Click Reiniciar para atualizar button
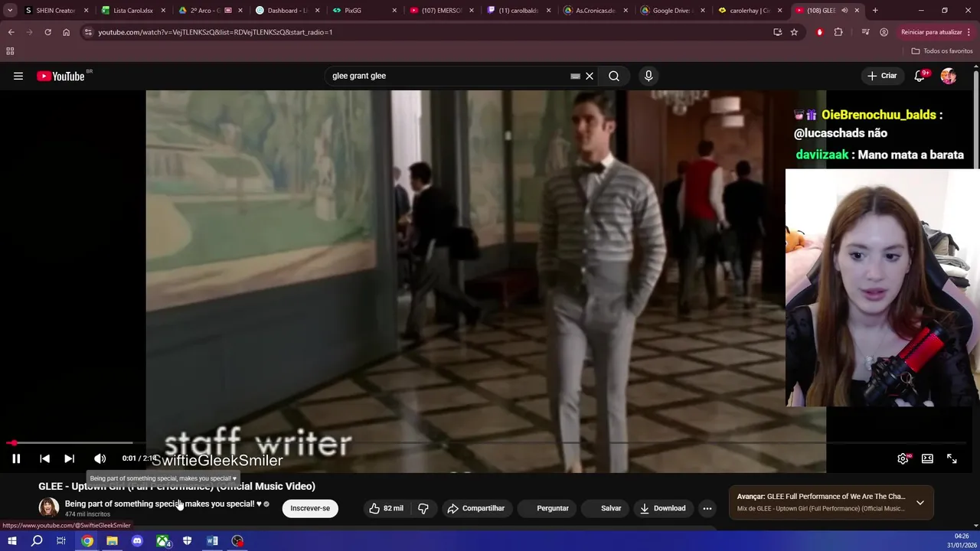This screenshot has height=551, width=980. point(931,32)
